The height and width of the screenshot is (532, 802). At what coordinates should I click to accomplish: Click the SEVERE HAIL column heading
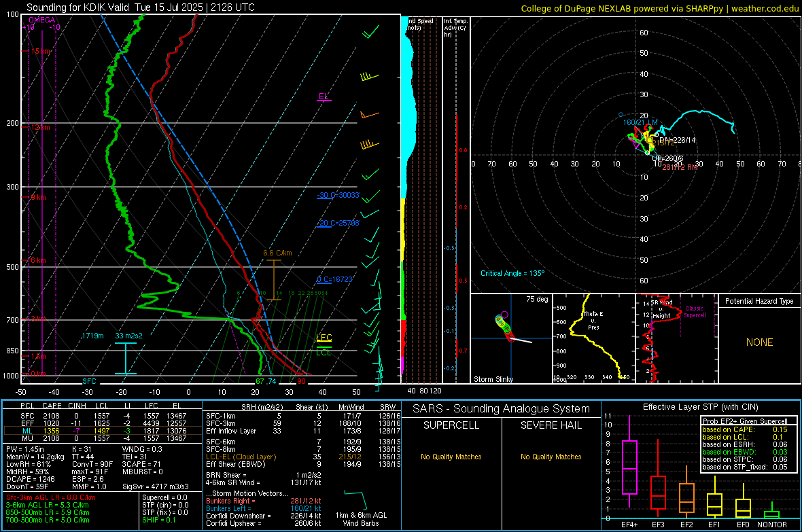551,425
